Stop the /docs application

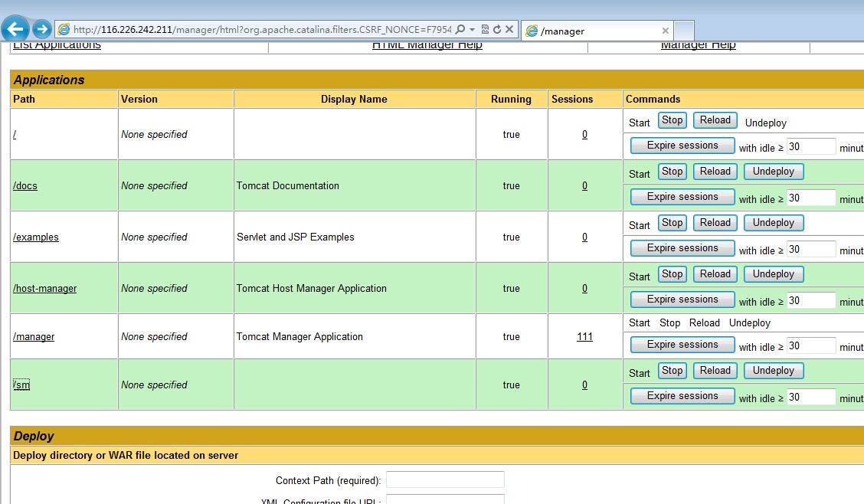click(x=673, y=172)
